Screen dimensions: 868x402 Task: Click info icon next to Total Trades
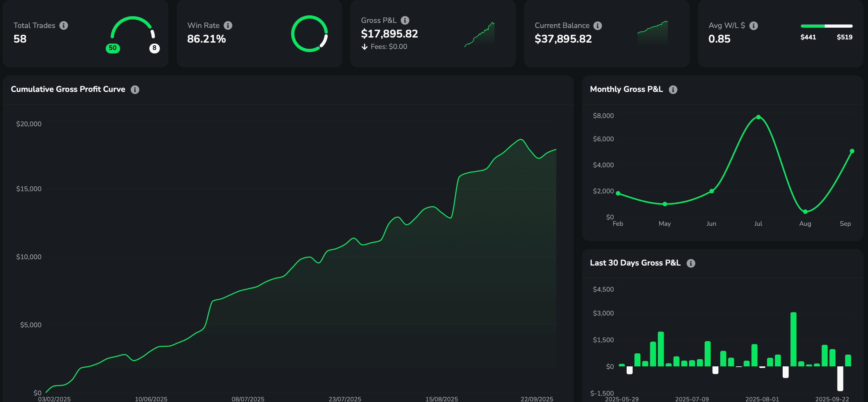pyautogui.click(x=64, y=25)
